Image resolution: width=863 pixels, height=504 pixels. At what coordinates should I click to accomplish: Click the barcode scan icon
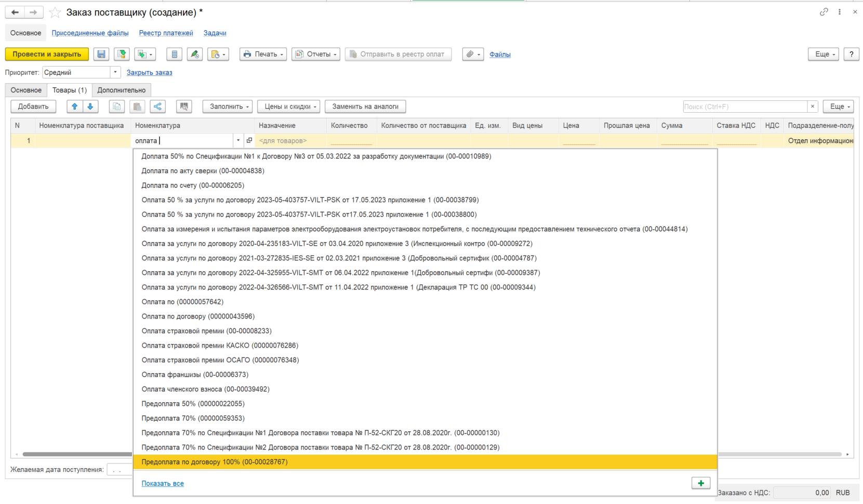(x=184, y=107)
